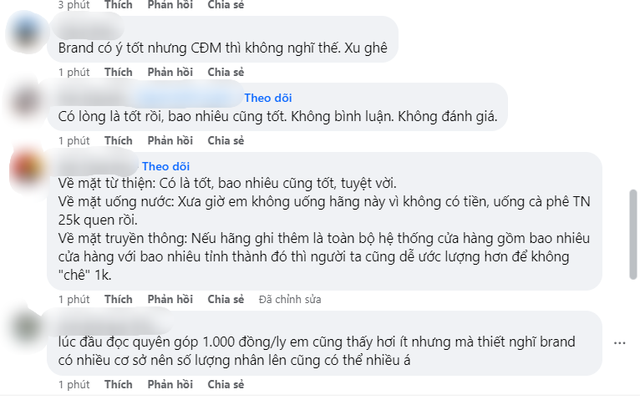
Task: Open avatar of "lúc đầu đọc quyên góp" commenter
Action: 26,327
